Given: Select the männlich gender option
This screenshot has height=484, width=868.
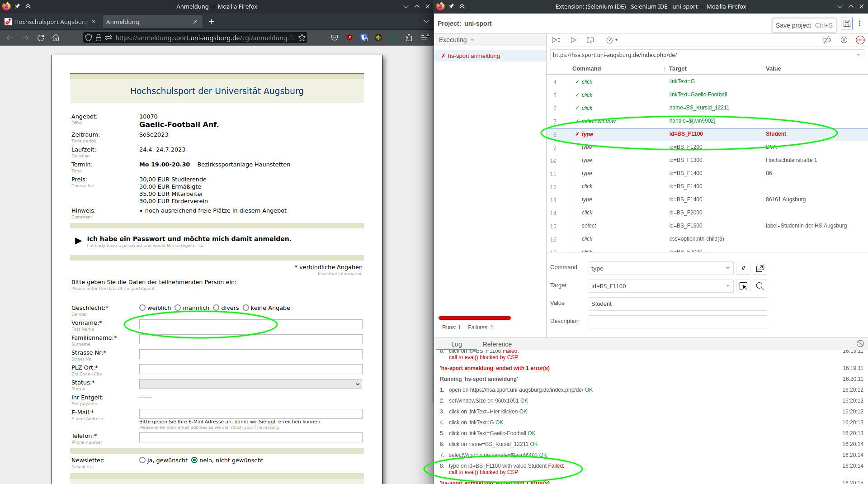Looking at the screenshot, I should 178,308.
